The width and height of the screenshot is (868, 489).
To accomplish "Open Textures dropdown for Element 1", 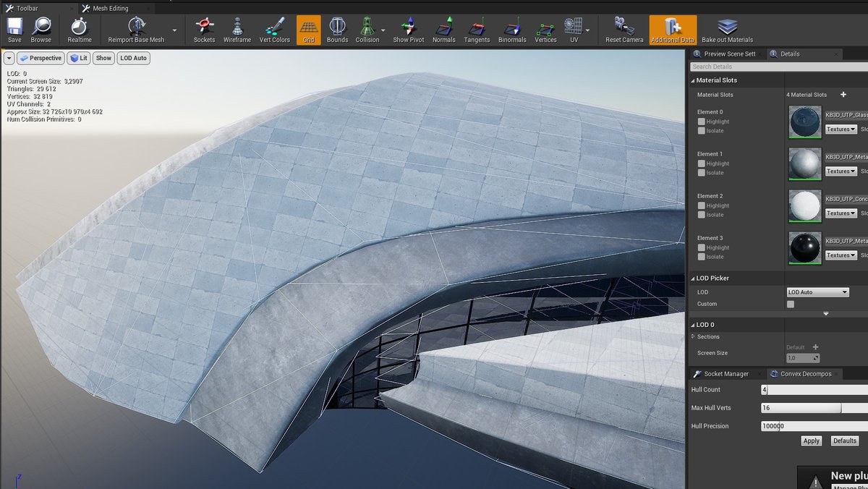I will pos(841,171).
